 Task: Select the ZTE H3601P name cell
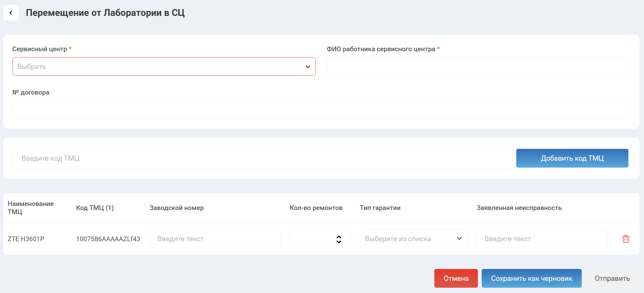coord(26,239)
